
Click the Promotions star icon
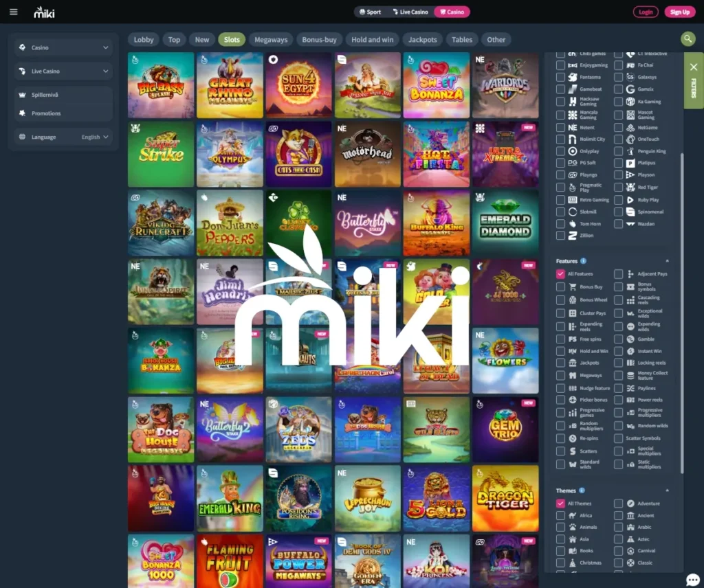click(x=22, y=113)
